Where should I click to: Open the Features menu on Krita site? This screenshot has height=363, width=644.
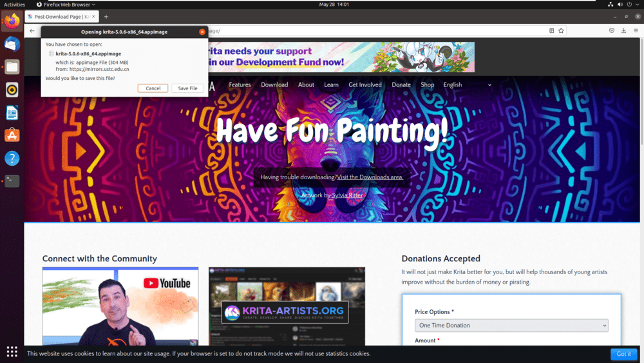tap(240, 84)
